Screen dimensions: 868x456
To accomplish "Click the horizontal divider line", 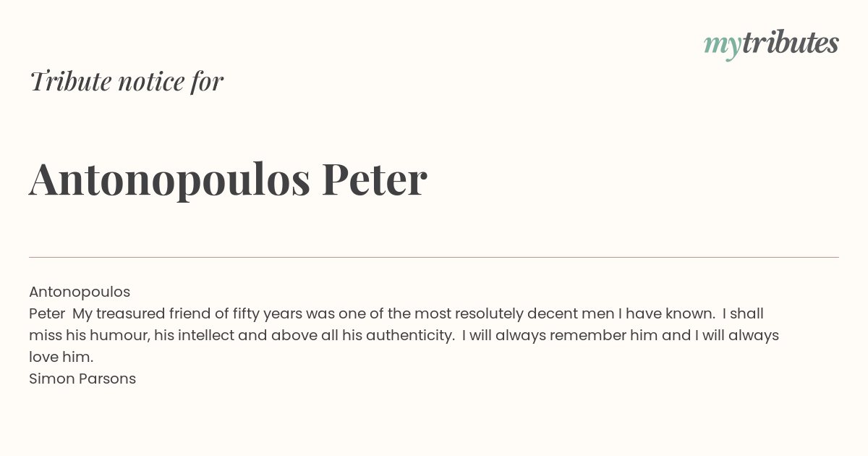I will tap(434, 257).
